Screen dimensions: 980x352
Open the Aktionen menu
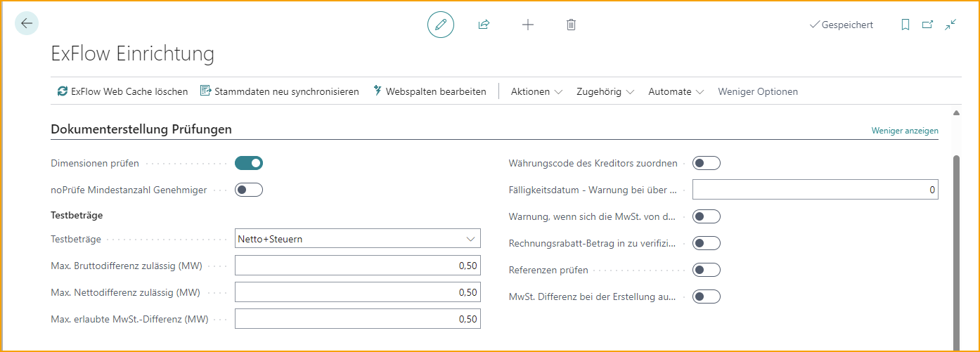point(536,91)
